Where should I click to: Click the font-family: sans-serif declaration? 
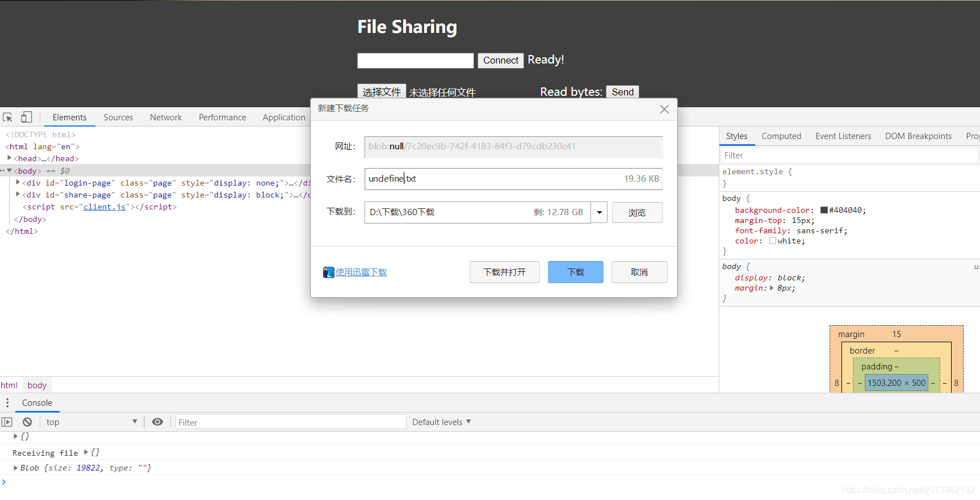791,230
